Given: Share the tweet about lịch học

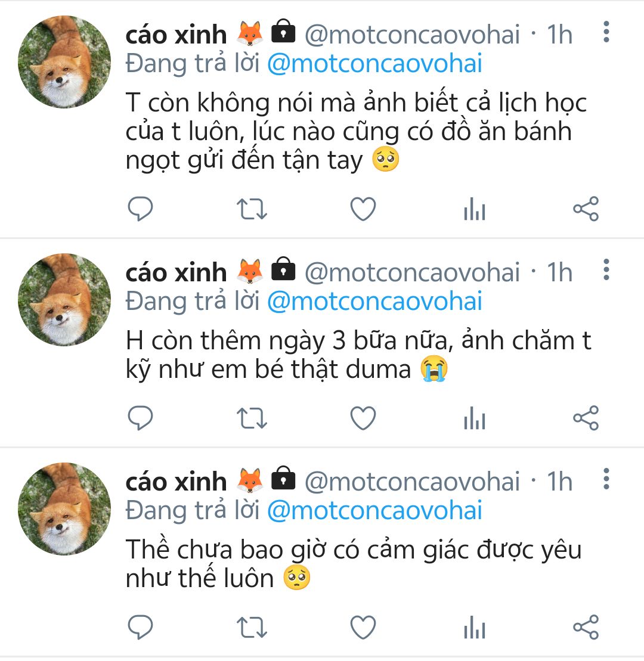Looking at the screenshot, I should 586,209.
